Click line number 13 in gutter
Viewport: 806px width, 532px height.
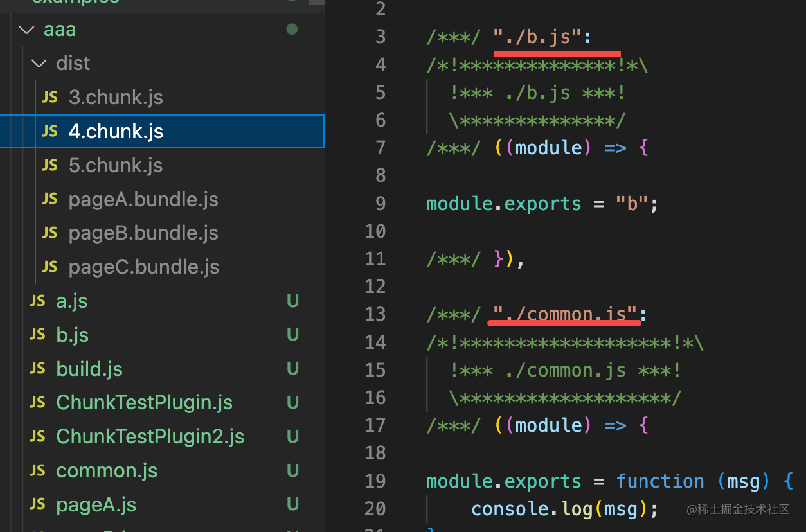click(x=375, y=315)
